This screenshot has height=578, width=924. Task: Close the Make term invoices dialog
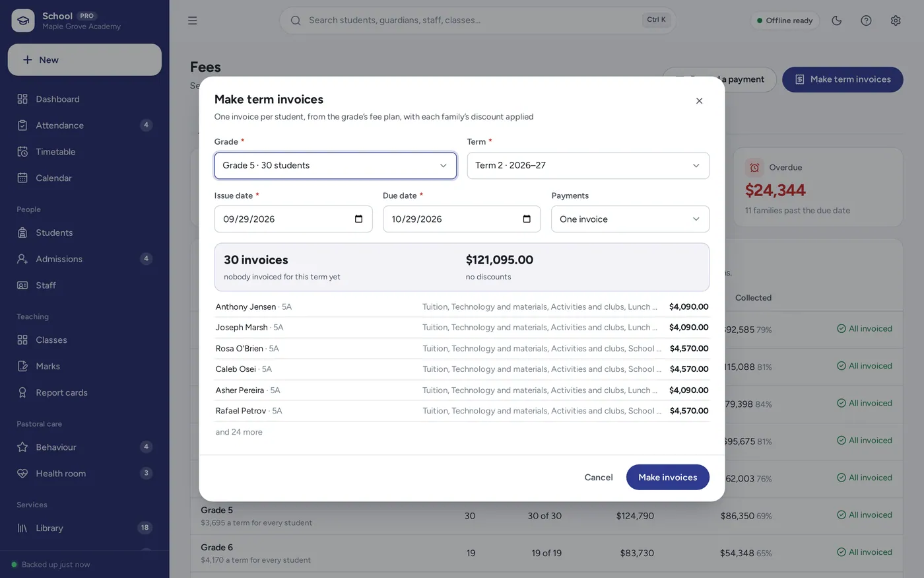coord(699,101)
